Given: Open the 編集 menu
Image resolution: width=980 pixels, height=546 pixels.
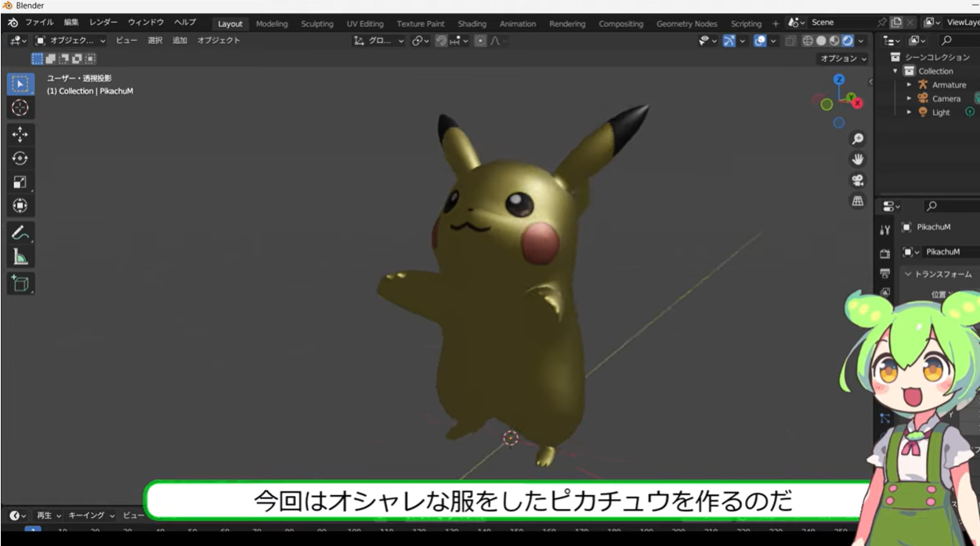Looking at the screenshot, I should coord(71,23).
